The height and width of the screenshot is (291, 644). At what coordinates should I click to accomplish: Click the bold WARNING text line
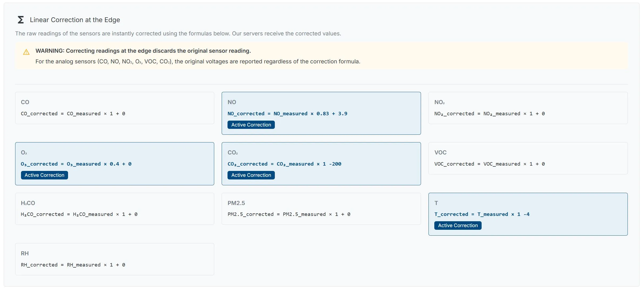pyautogui.click(x=143, y=51)
